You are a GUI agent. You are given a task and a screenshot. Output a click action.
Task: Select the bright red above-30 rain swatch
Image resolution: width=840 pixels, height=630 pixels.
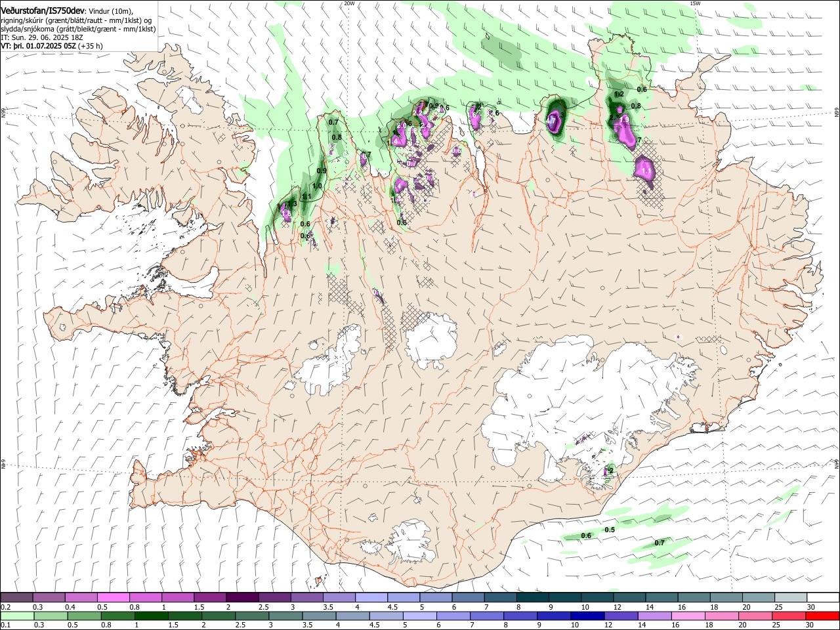pos(821,616)
